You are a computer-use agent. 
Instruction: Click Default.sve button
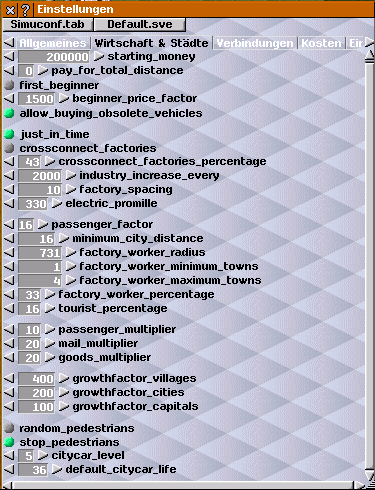[x=140, y=24]
